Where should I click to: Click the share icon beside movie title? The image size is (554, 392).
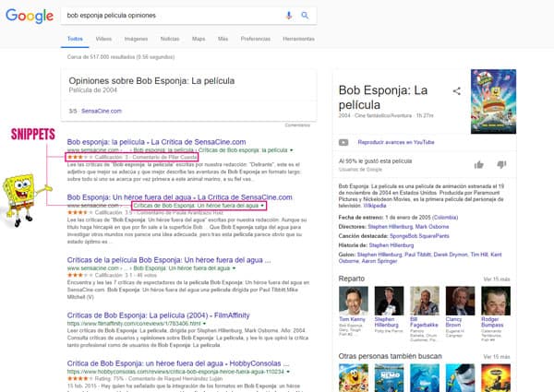[456, 91]
